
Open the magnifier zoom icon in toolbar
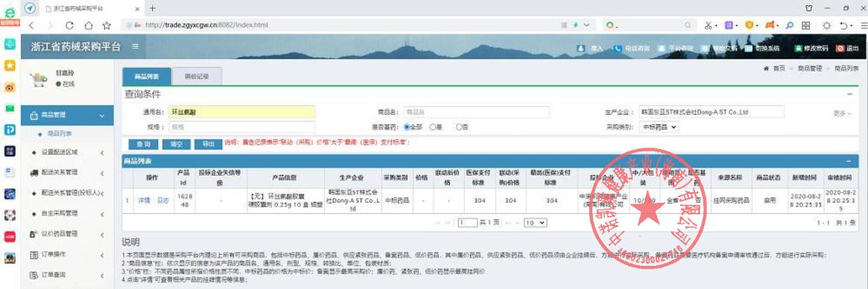[789, 25]
